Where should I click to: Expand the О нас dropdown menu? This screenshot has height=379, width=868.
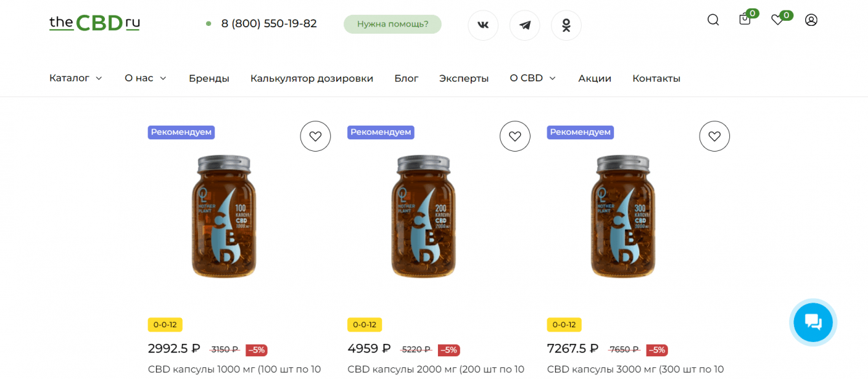(x=146, y=78)
